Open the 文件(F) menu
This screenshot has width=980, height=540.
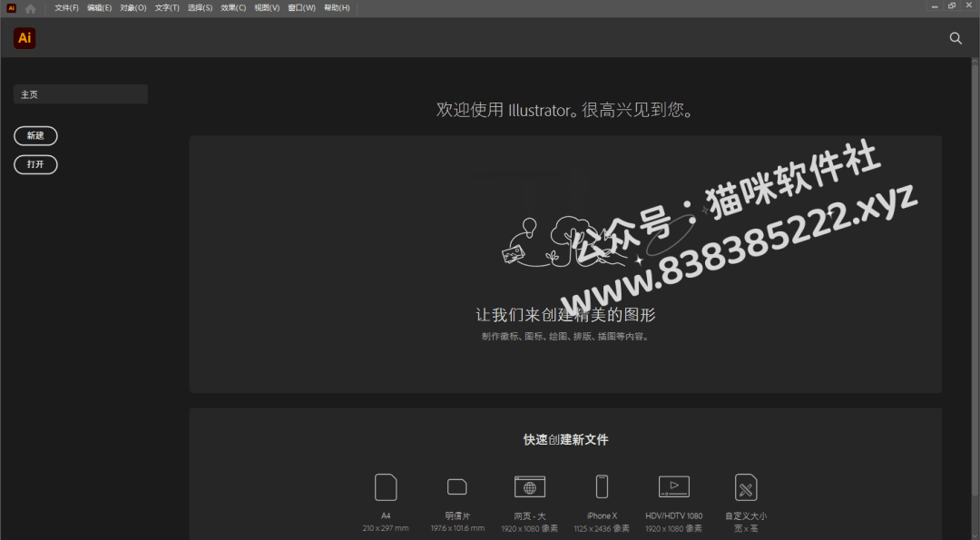[67, 8]
